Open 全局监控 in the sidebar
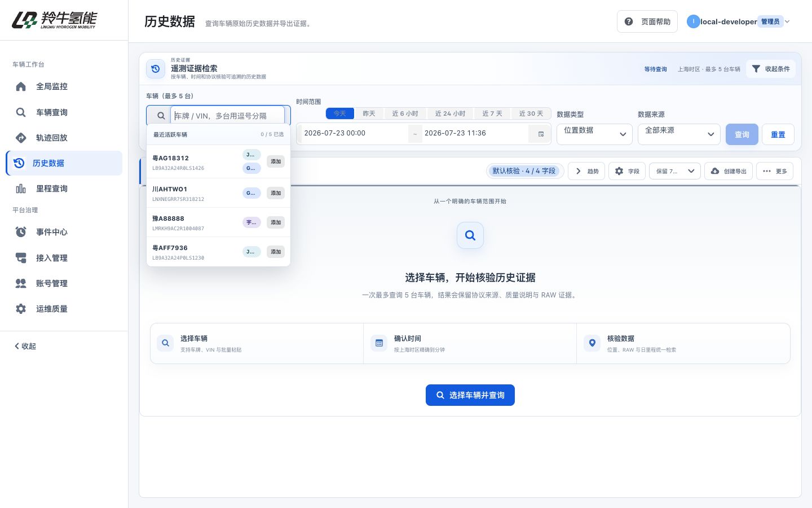The image size is (812, 508). [64, 86]
